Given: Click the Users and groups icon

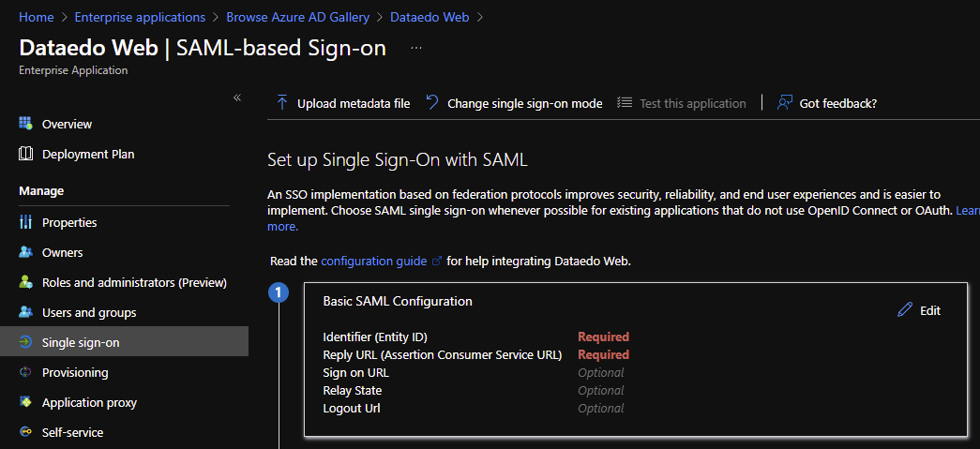Looking at the screenshot, I should tap(25, 312).
